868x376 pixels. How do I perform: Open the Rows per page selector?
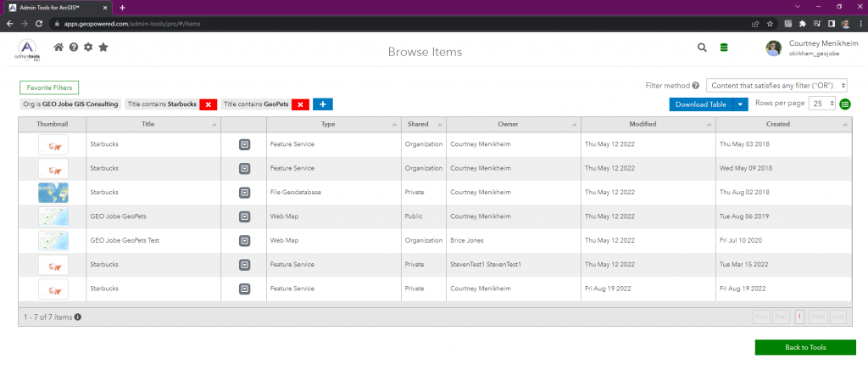[x=822, y=104]
